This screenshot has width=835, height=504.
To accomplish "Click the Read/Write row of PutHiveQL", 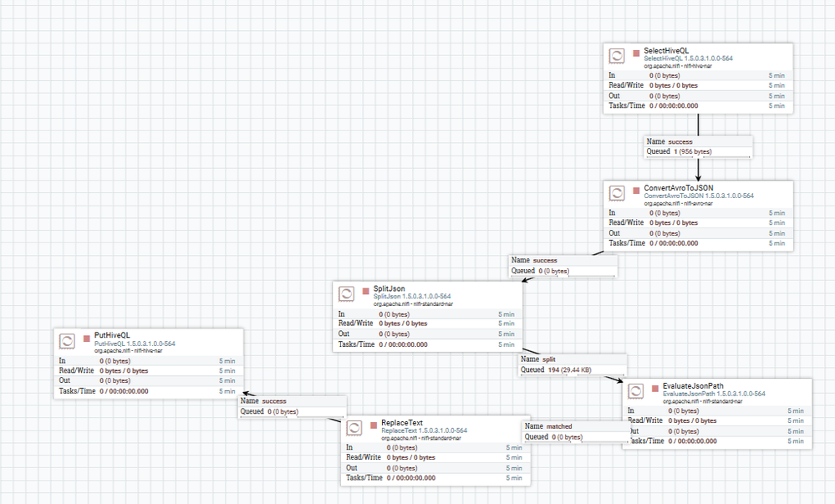I will (x=149, y=371).
